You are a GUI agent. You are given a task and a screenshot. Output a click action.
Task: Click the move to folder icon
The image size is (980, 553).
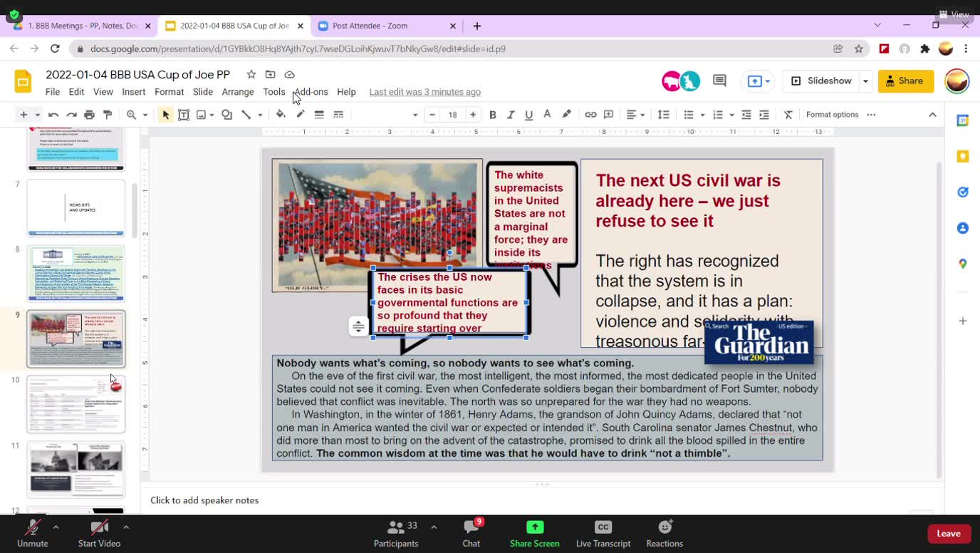[270, 74]
